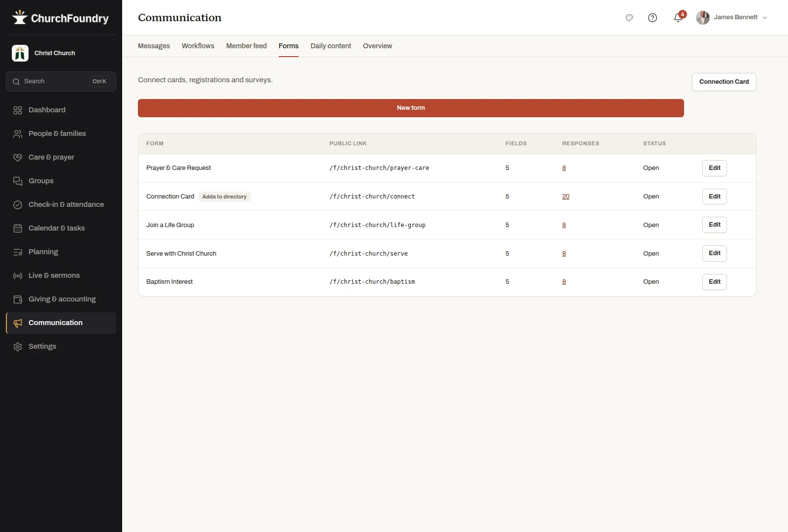Switch to the Daily content tab
The height and width of the screenshot is (532, 788).
[331, 46]
